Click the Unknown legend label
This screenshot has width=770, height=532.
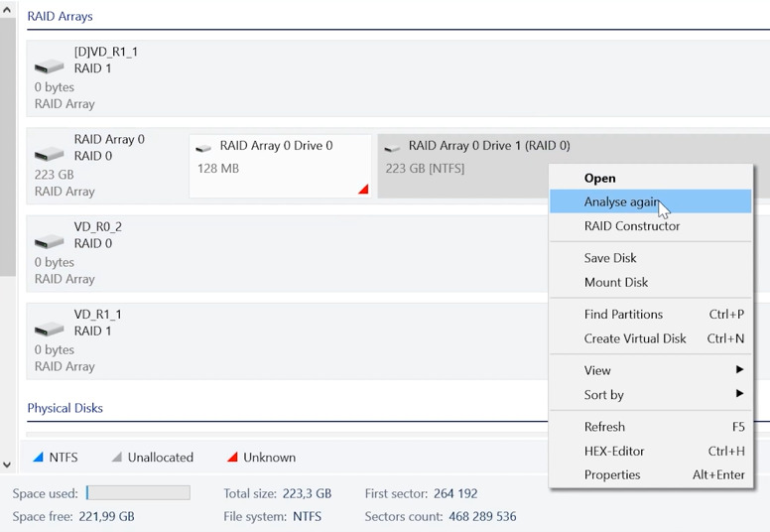coord(270,458)
